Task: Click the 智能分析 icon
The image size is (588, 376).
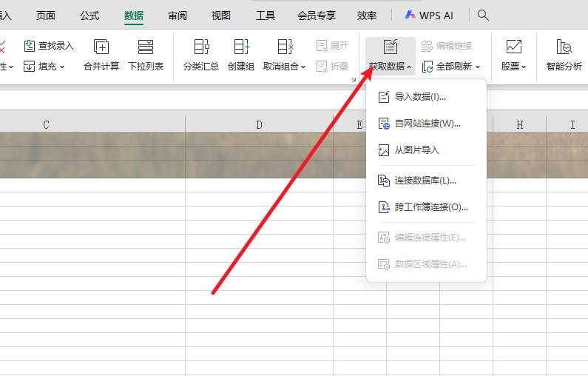Action: pos(564,47)
